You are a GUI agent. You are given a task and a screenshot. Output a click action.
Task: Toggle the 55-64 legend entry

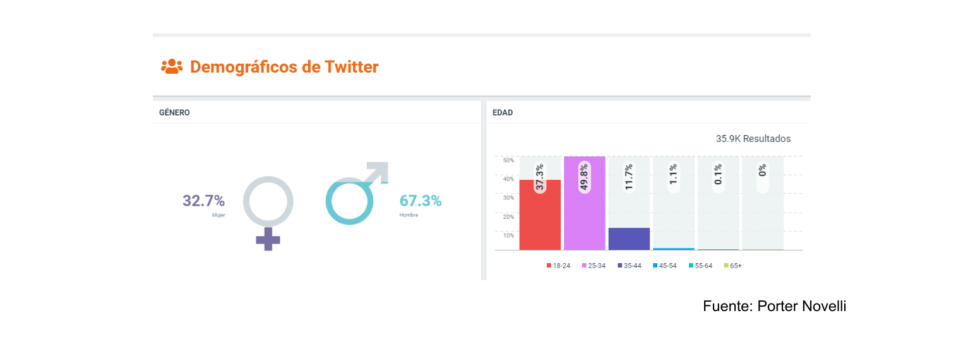700,266
